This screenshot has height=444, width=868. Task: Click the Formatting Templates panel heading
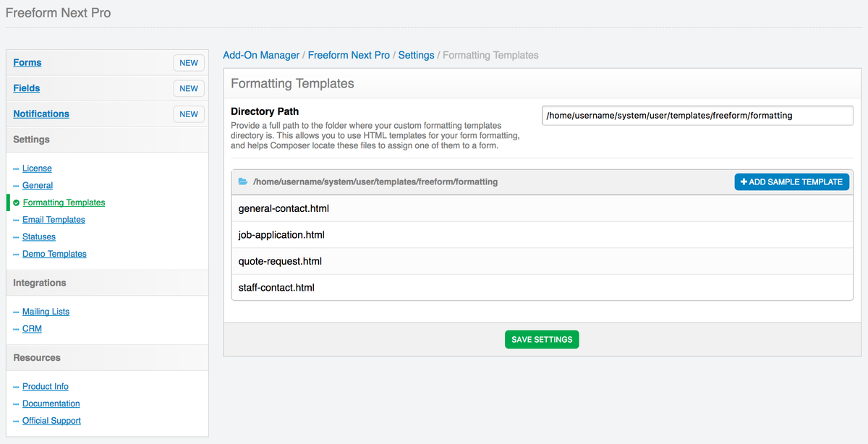point(292,84)
